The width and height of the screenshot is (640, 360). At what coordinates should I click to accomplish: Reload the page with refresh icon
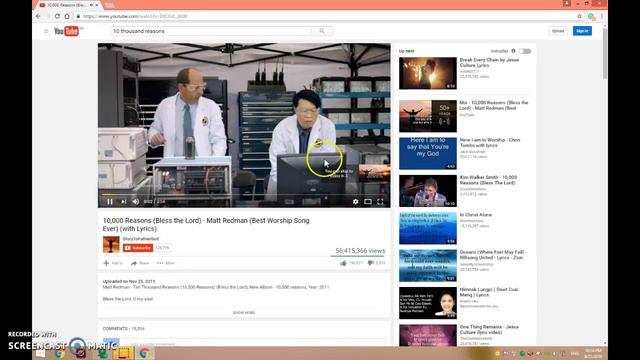coord(57,16)
